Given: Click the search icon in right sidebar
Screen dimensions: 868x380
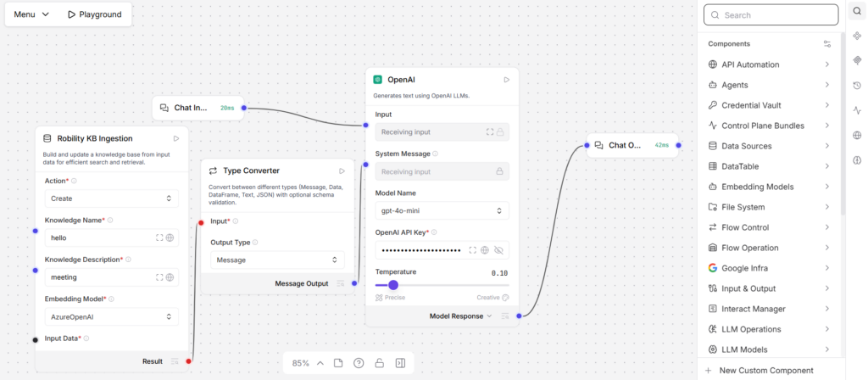Looking at the screenshot, I should (857, 12).
